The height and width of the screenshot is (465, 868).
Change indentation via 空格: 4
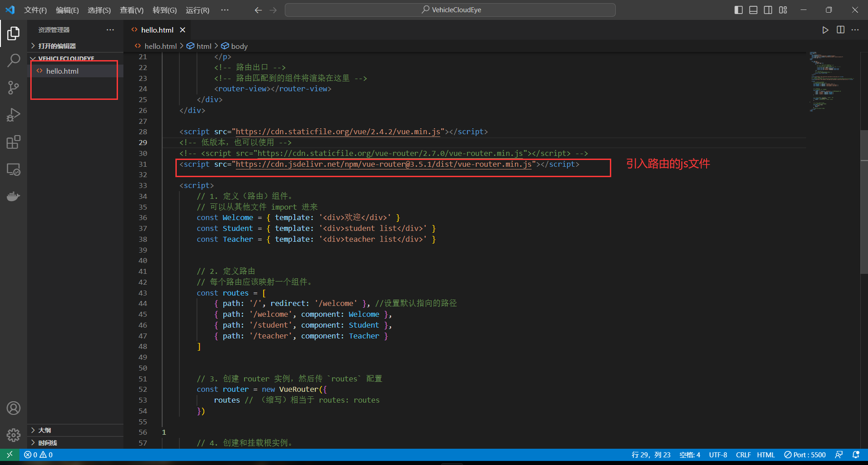[x=689, y=455]
